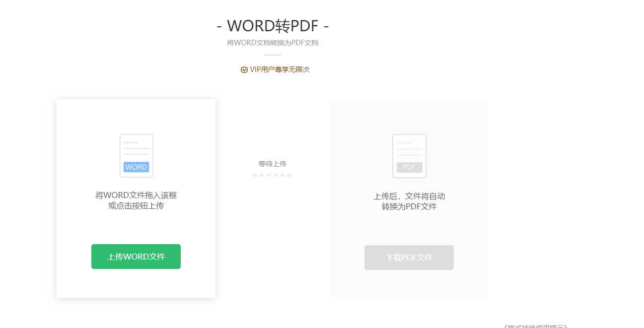
Task: Select the blue WORD label on the document icon
Action: pyautogui.click(x=136, y=167)
